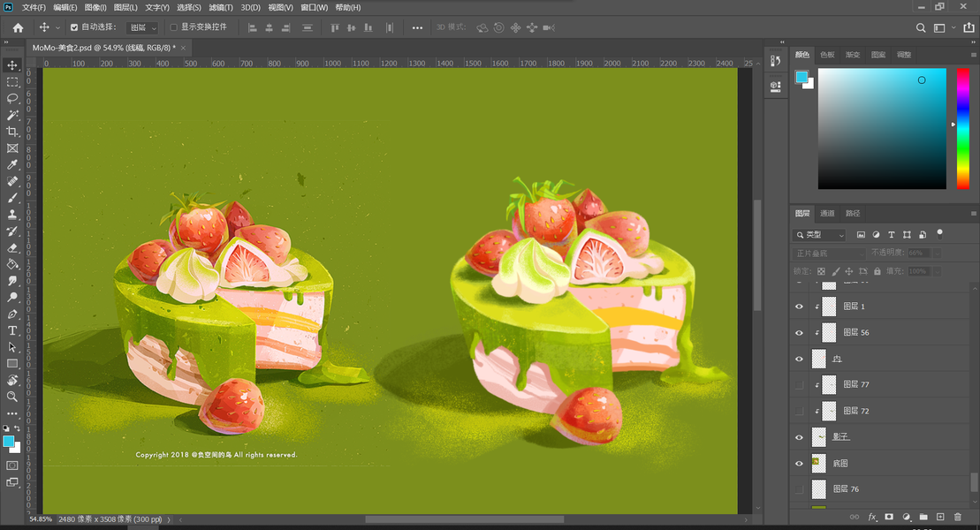The width and height of the screenshot is (980, 530).
Task: Click the foreground color swatch in toolbox
Action: coord(8,442)
